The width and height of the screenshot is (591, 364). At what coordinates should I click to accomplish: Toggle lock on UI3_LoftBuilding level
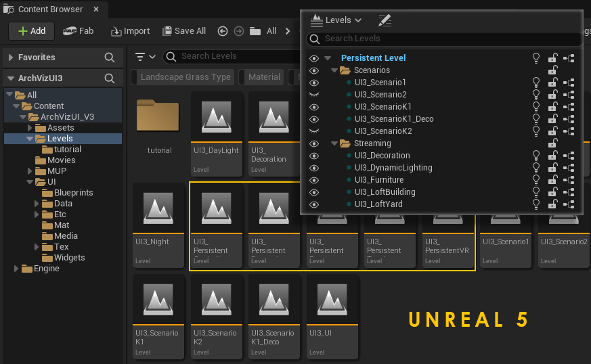coord(552,191)
